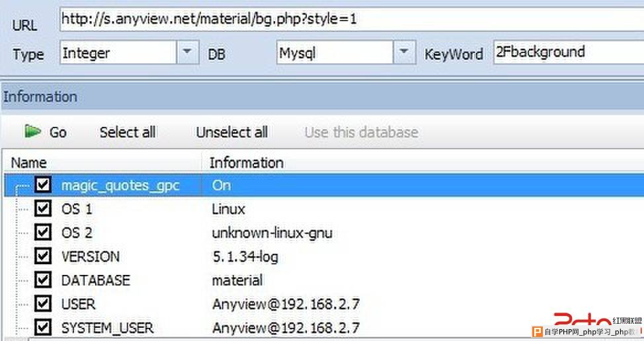Uncheck the SYSTEM_USER checkbox
The image size is (644, 341).
43,328
